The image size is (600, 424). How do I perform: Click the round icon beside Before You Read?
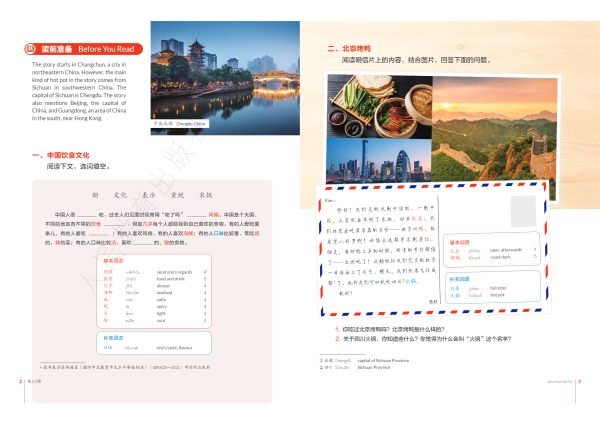[28, 49]
